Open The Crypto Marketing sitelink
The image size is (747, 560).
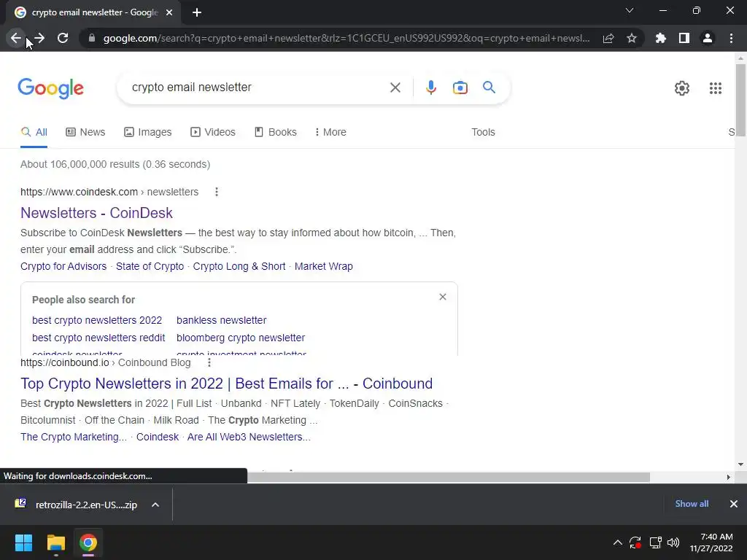coord(74,437)
